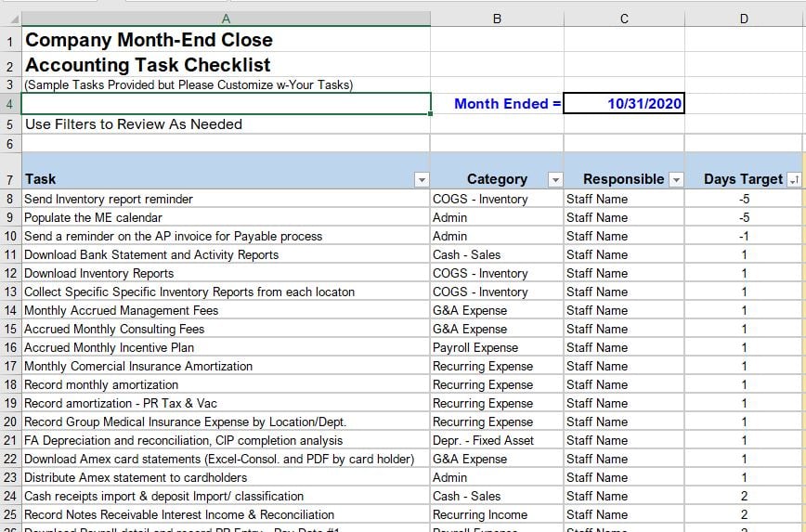Select 'FA Depreciation and reconciliation' task cell
806x532 pixels.
226,440
